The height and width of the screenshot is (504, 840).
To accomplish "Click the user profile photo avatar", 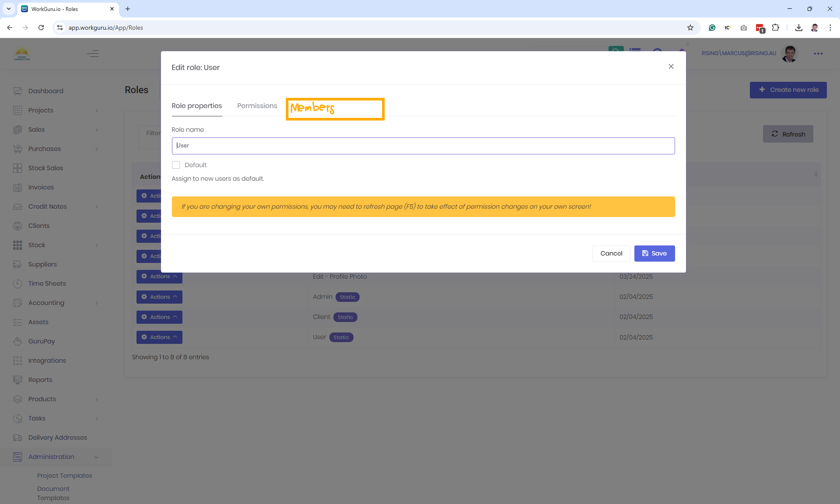I will click(789, 54).
